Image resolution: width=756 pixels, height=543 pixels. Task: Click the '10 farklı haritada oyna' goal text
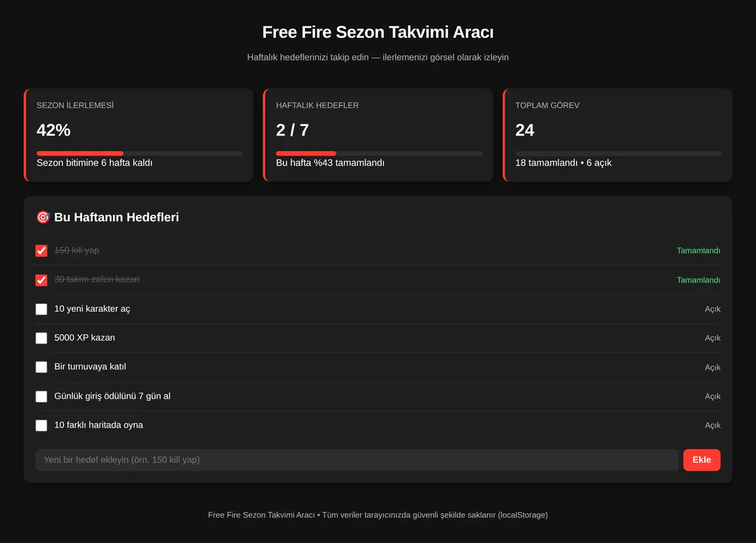[x=99, y=425]
